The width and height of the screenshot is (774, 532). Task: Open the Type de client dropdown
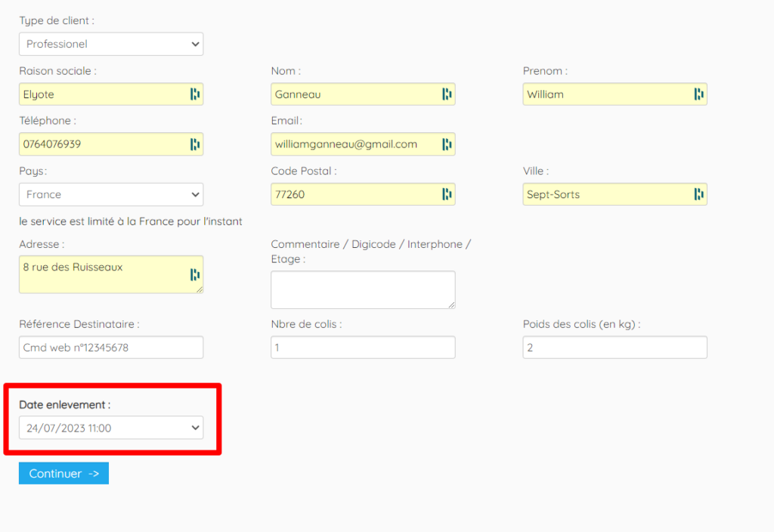(x=111, y=45)
